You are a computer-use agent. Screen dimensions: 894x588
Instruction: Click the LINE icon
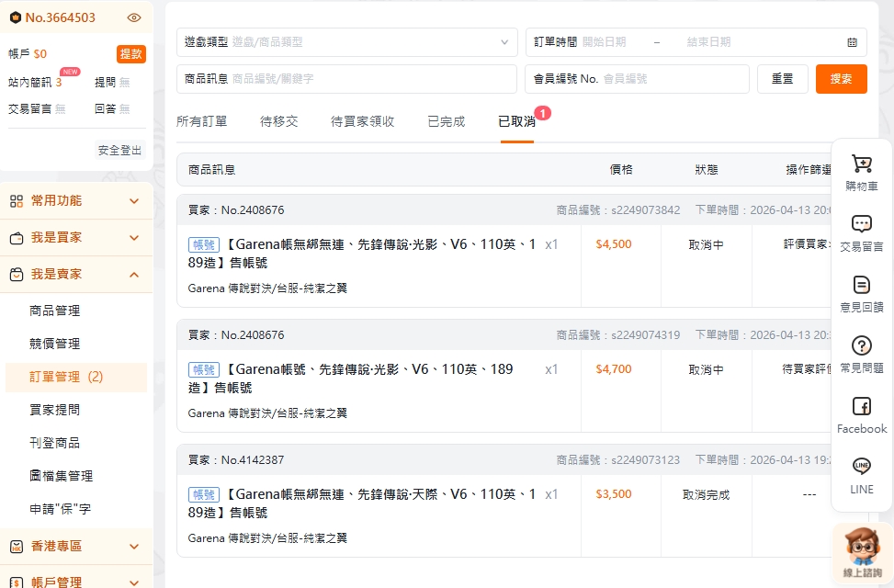pyautogui.click(x=861, y=468)
